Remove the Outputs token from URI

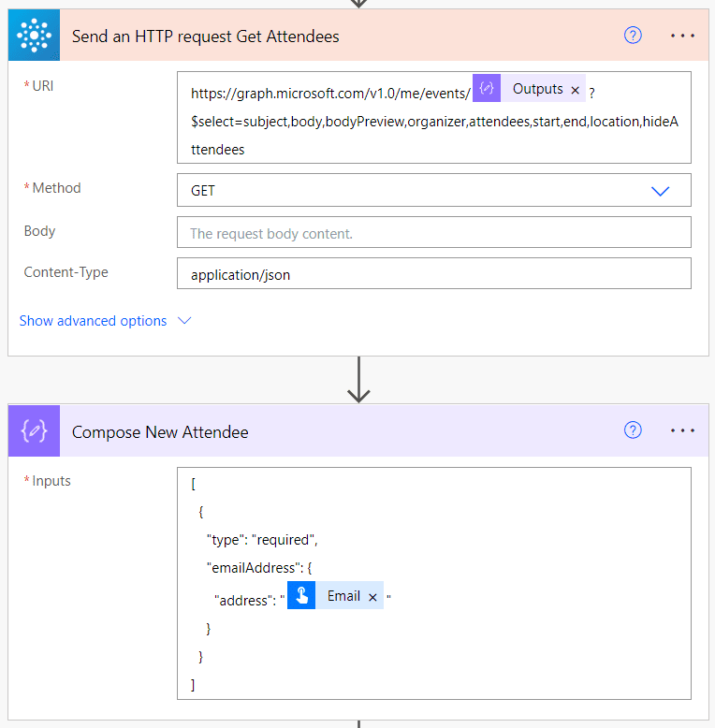tap(575, 91)
